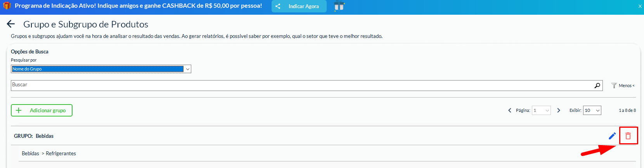Click the magnifying glass search icon

[x=597, y=86]
